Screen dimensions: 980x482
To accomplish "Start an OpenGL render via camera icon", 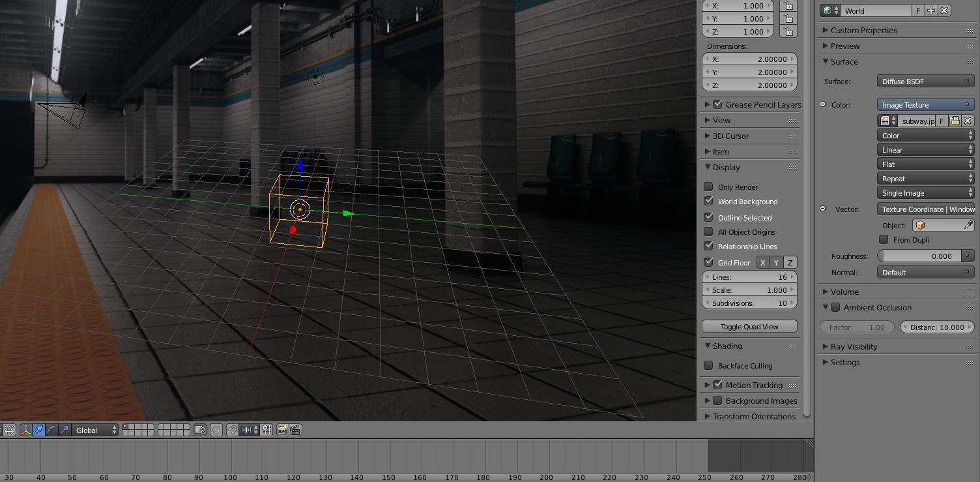I will point(283,430).
